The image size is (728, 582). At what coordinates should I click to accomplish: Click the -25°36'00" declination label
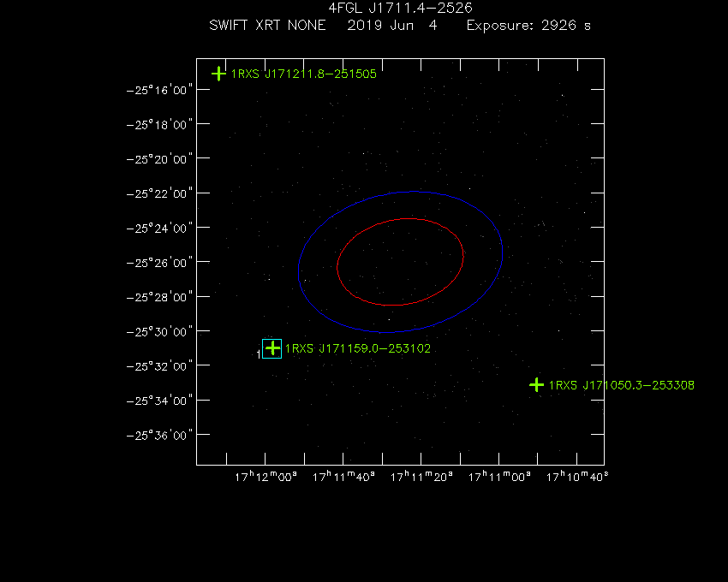pos(159,435)
